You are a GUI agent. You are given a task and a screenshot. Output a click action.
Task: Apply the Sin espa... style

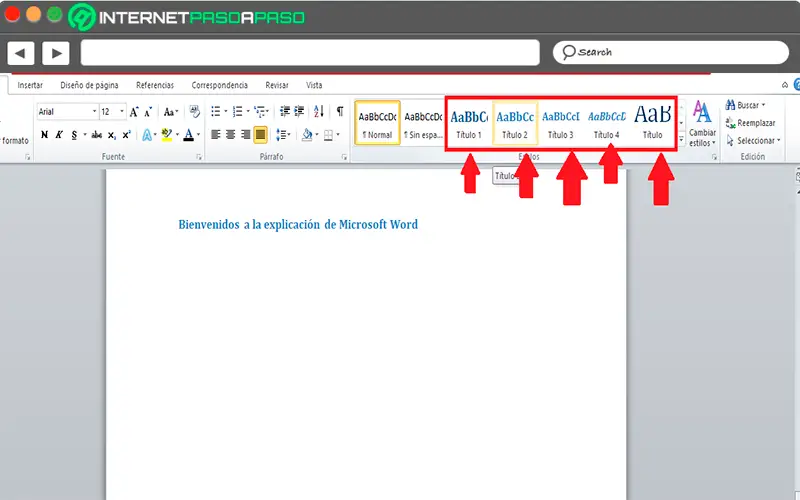(423, 123)
